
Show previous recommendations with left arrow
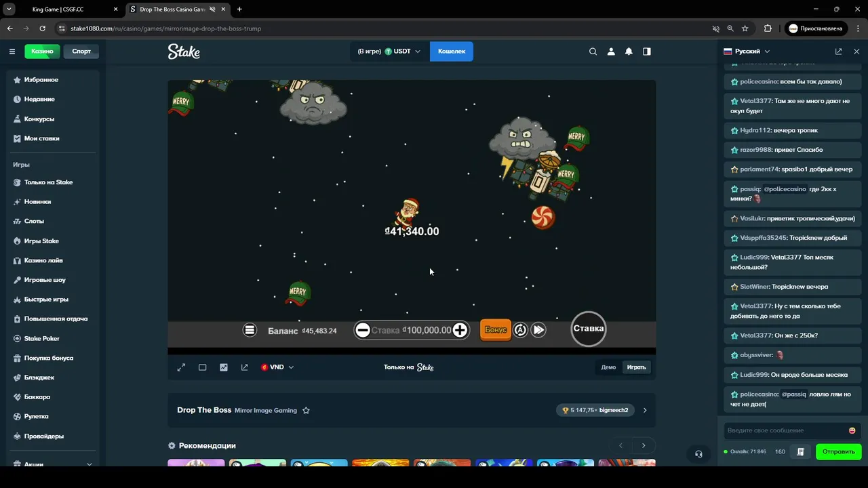[x=620, y=445]
